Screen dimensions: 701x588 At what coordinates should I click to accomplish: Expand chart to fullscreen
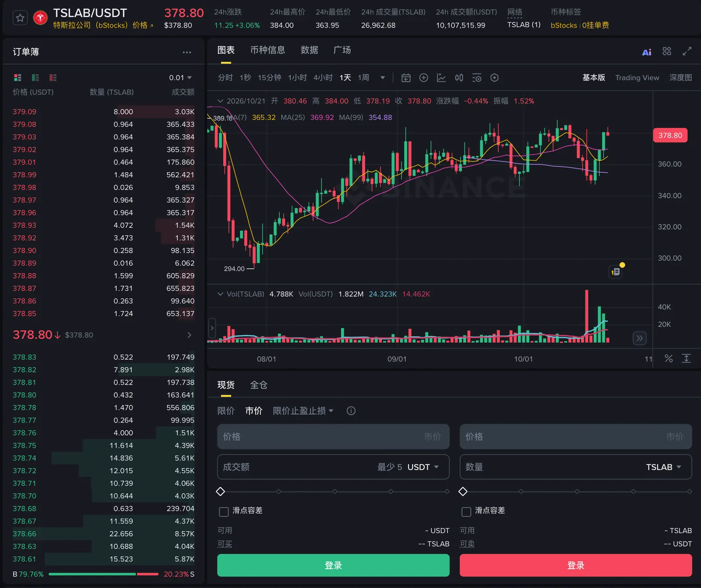[x=687, y=51]
